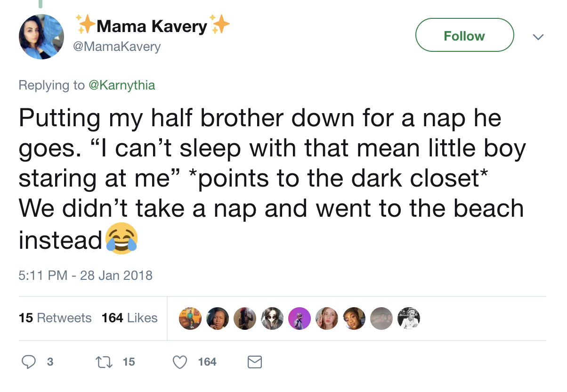Click the Mama Kavery display name

pos(152,27)
